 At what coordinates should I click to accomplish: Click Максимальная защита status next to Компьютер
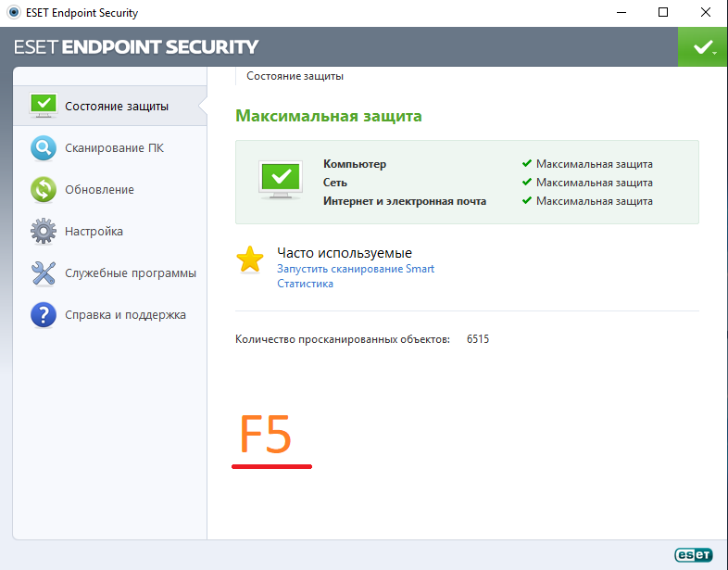595,164
